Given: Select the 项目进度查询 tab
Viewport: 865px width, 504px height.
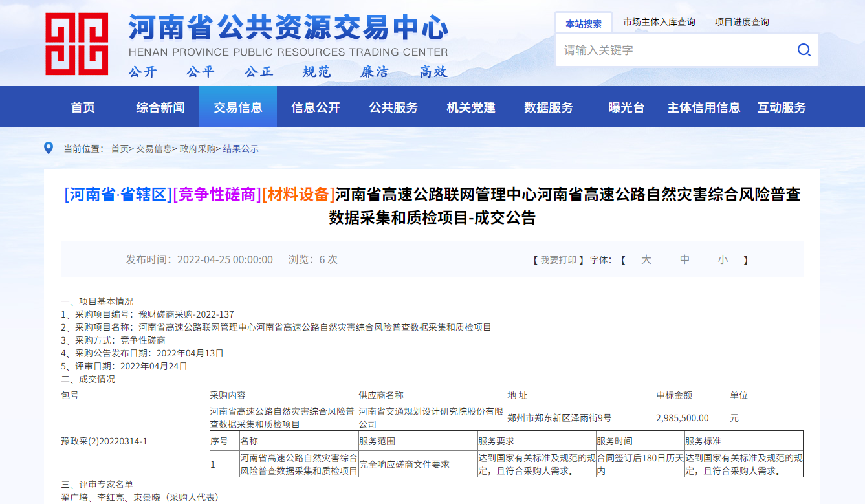Looking at the screenshot, I should (x=743, y=21).
